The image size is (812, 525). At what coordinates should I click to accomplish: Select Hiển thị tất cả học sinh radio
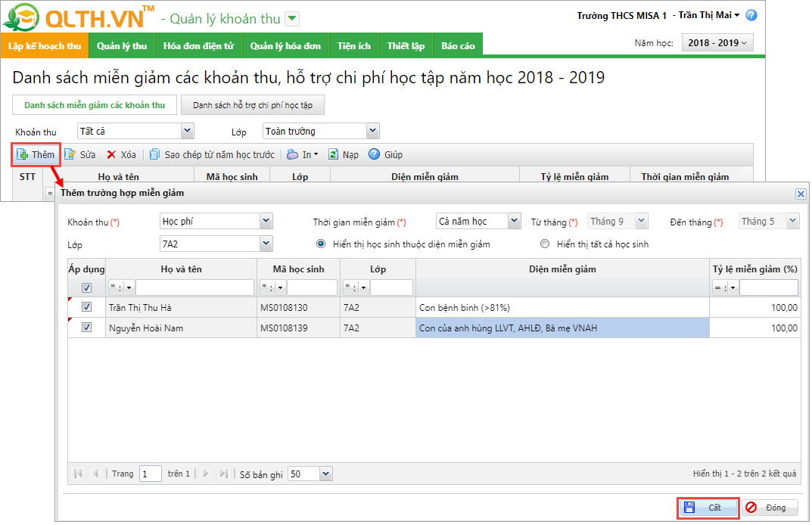pos(545,244)
